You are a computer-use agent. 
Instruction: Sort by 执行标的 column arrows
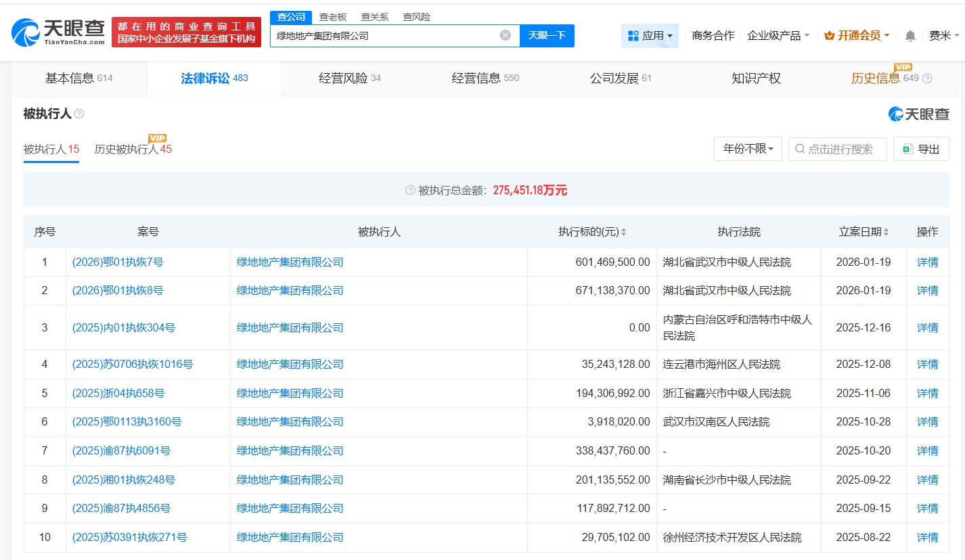(623, 232)
